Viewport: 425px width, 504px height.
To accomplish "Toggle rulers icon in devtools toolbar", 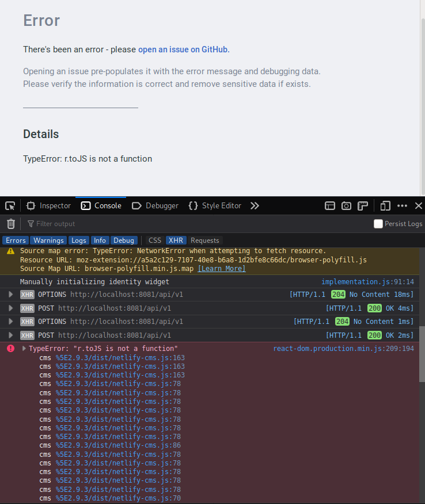I will tap(363, 206).
